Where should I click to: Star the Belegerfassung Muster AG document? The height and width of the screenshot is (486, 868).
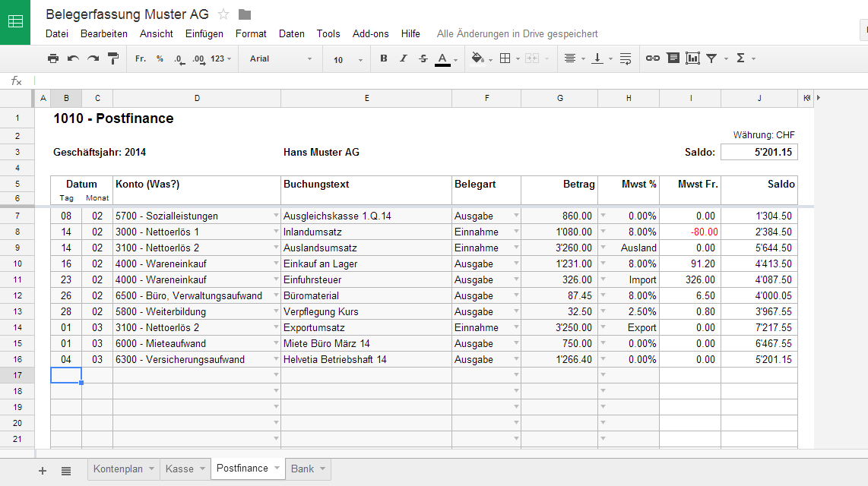click(223, 14)
